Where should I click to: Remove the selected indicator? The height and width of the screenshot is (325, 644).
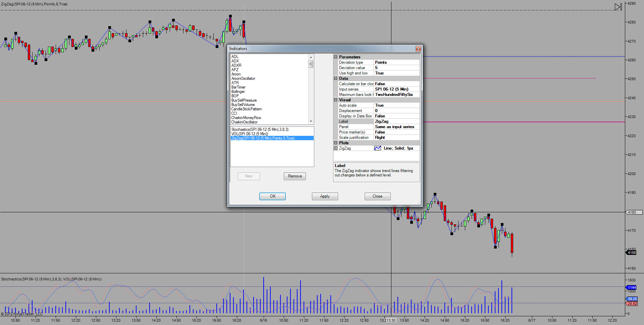(295, 176)
